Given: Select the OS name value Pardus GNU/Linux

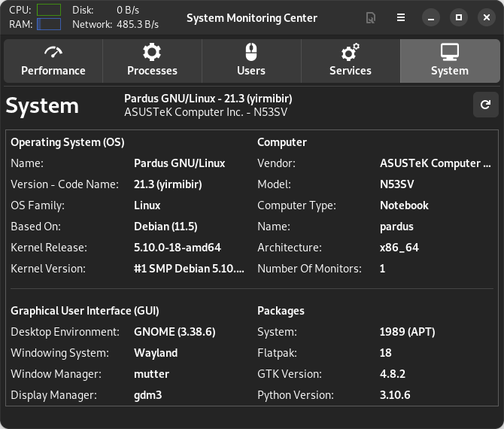Looking at the screenshot, I should 179,163.
